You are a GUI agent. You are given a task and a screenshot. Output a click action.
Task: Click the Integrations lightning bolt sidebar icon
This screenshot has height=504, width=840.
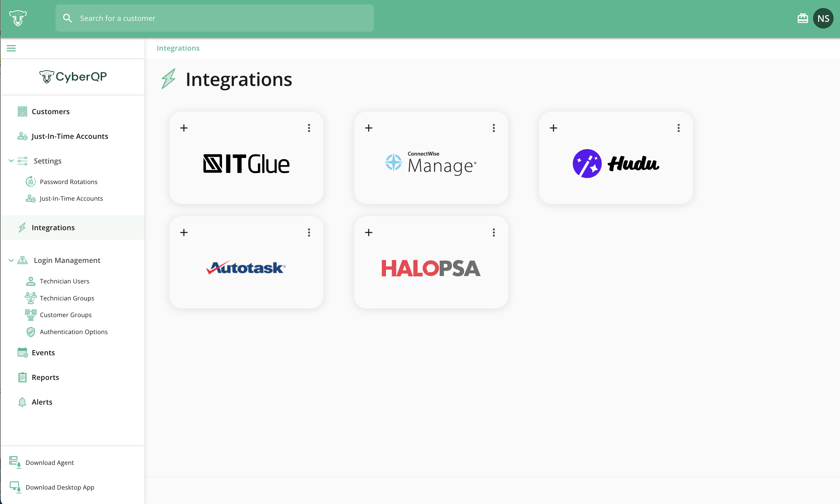pyautogui.click(x=22, y=228)
